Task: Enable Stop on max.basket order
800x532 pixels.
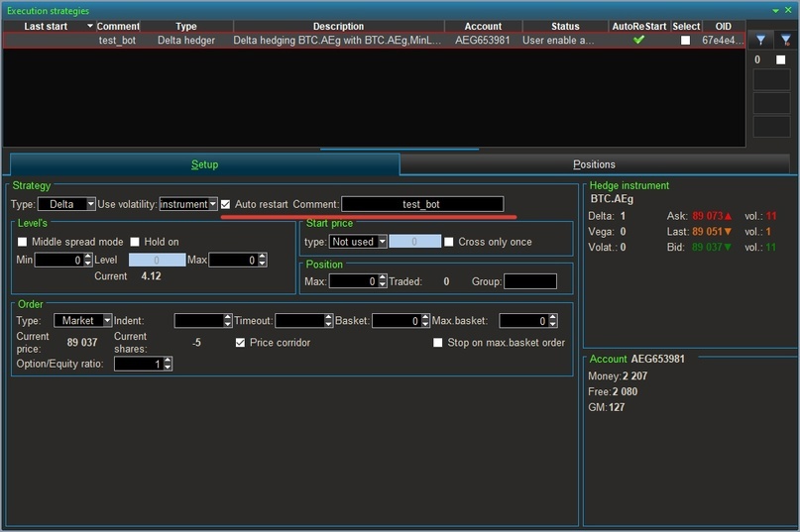Action: 438,343
